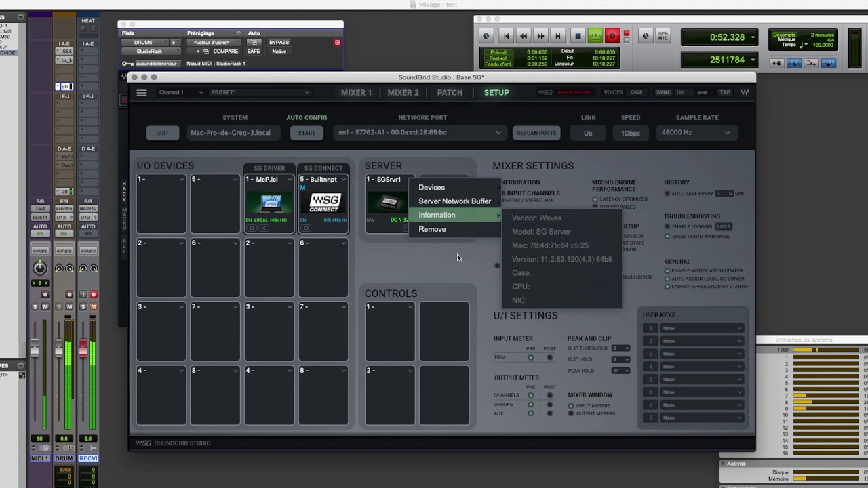This screenshot has width=868, height=488.
Task: Switch to the PATCH tab
Action: 450,93
